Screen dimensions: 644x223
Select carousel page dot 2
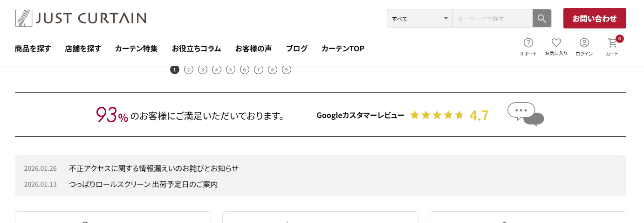(189, 70)
